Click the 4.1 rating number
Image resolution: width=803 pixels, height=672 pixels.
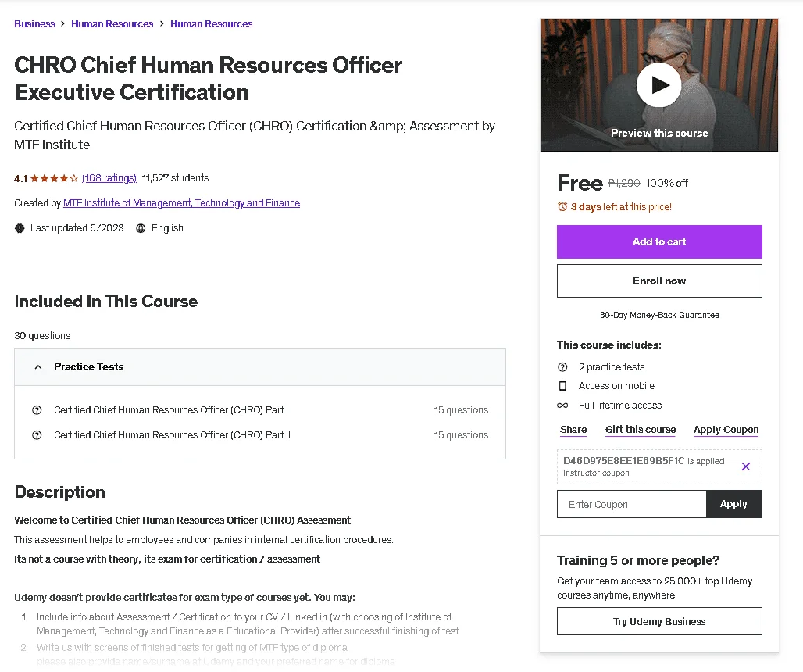[x=20, y=178]
